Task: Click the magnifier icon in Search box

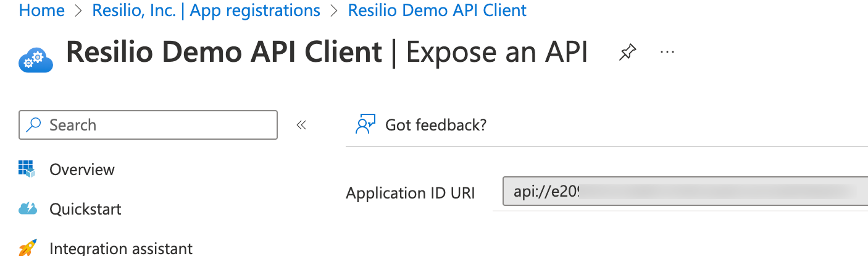Action: (x=35, y=125)
